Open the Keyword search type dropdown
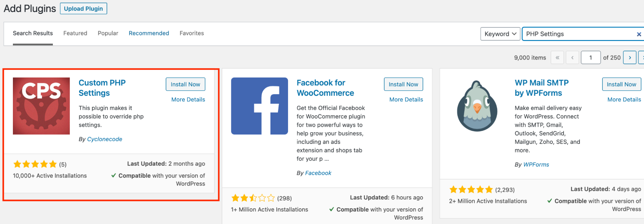Screen dimensions: 644x224 [x=500, y=34]
